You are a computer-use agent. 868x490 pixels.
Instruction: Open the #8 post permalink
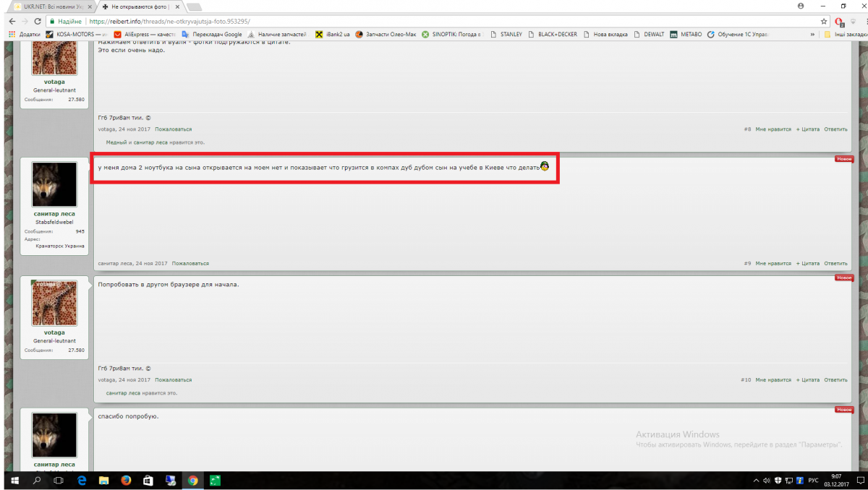click(747, 129)
